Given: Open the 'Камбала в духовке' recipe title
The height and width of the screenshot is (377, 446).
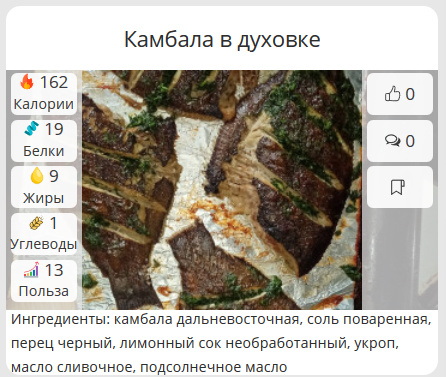Looking at the screenshot, I should point(222,39).
